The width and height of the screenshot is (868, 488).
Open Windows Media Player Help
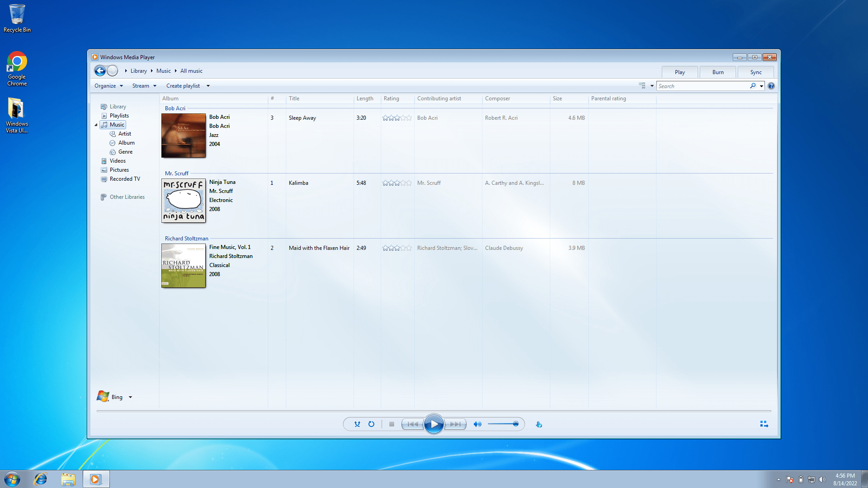click(x=771, y=85)
